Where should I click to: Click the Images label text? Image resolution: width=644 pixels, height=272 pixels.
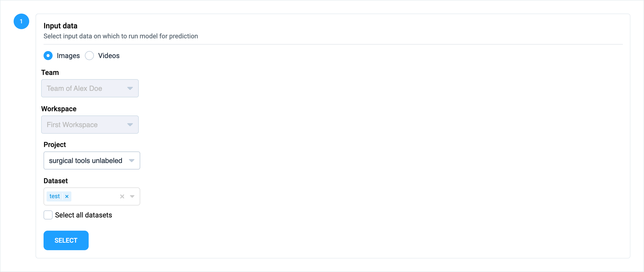pyautogui.click(x=68, y=56)
